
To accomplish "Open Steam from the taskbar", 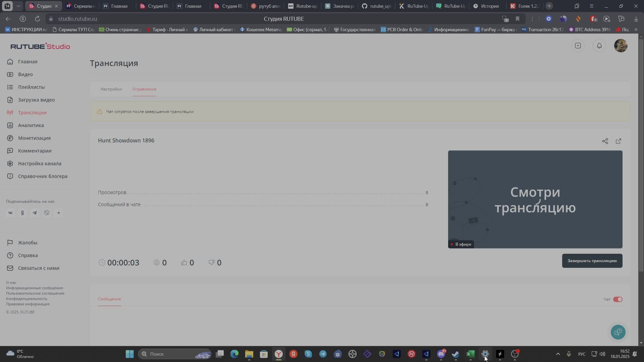I will [456, 354].
